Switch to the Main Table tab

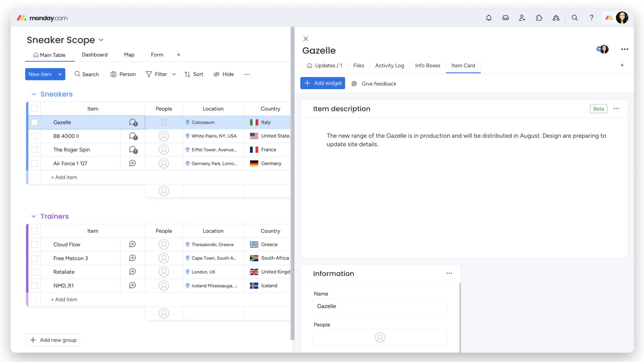(x=49, y=55)
